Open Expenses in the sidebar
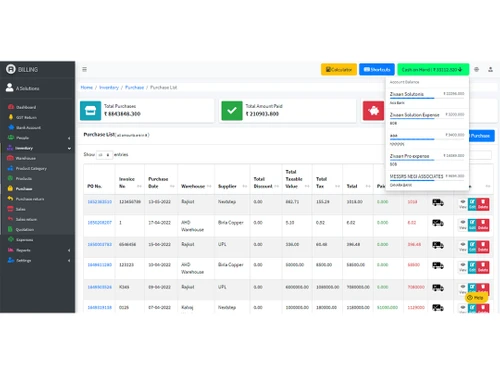The width and height of the screenshot is (500, 375). (20, 240)
